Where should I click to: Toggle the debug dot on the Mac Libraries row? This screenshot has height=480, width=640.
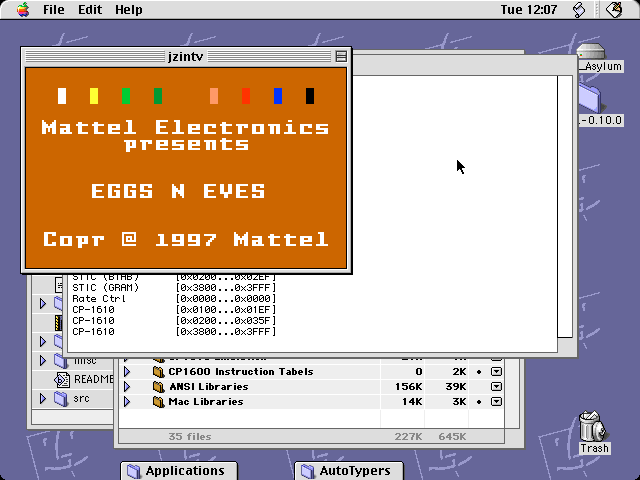click(479, 402)
